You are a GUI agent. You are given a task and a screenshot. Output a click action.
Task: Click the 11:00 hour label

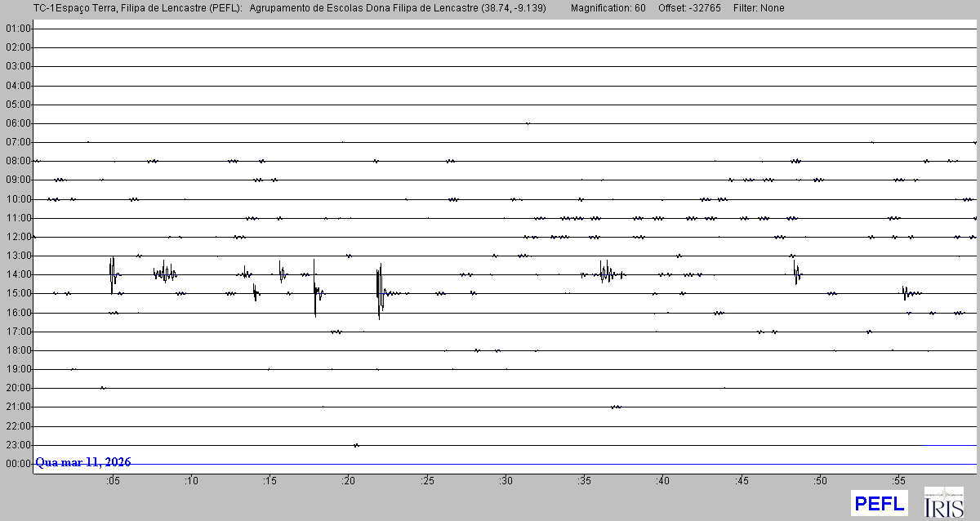coord(18,218)
